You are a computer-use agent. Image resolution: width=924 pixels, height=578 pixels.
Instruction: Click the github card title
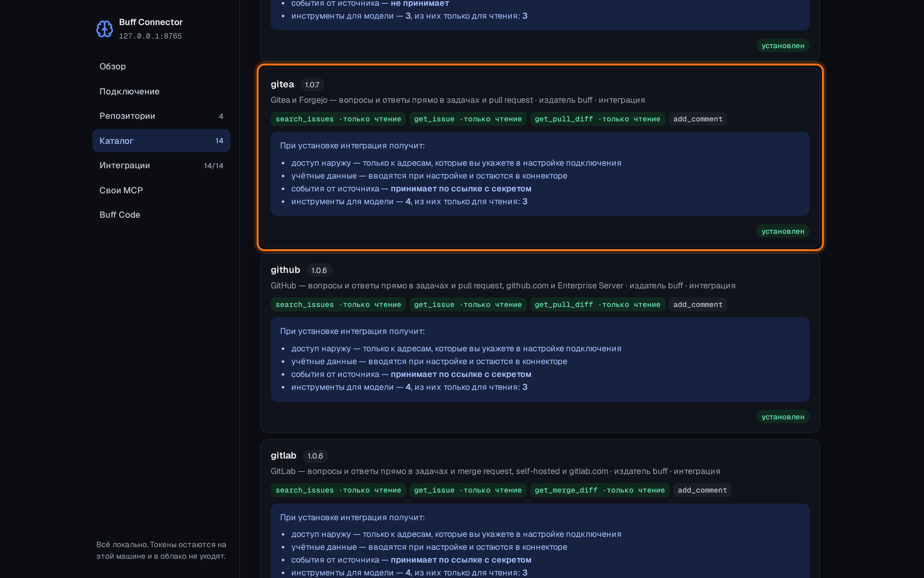coord(285,269)
